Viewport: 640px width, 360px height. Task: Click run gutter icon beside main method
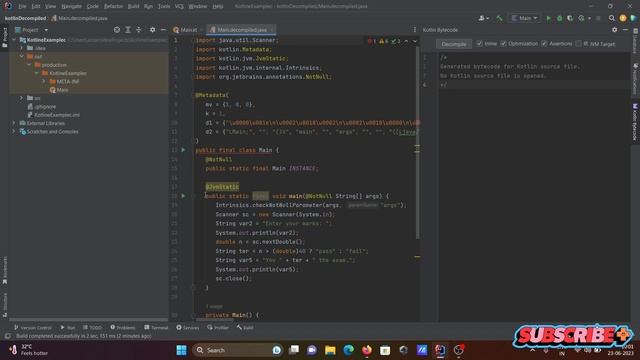(183, 196)
